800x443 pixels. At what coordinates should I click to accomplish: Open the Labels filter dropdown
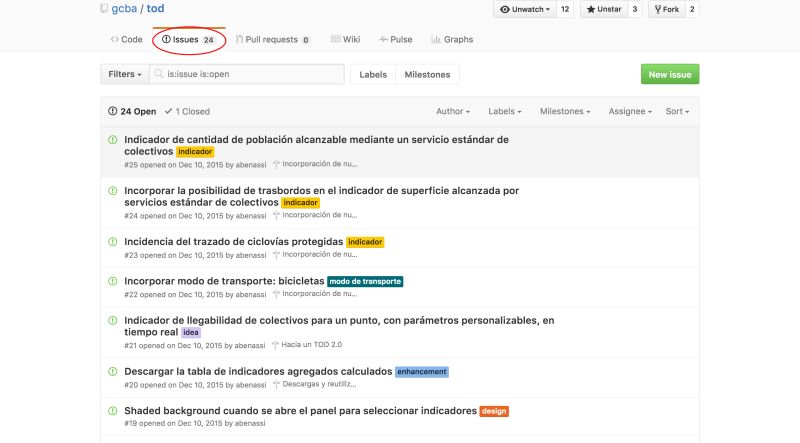pyautogui.click(x=505, y=111)
